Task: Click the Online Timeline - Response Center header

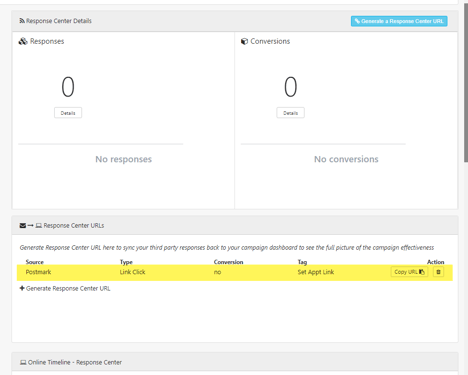Action: pos(75,362)
